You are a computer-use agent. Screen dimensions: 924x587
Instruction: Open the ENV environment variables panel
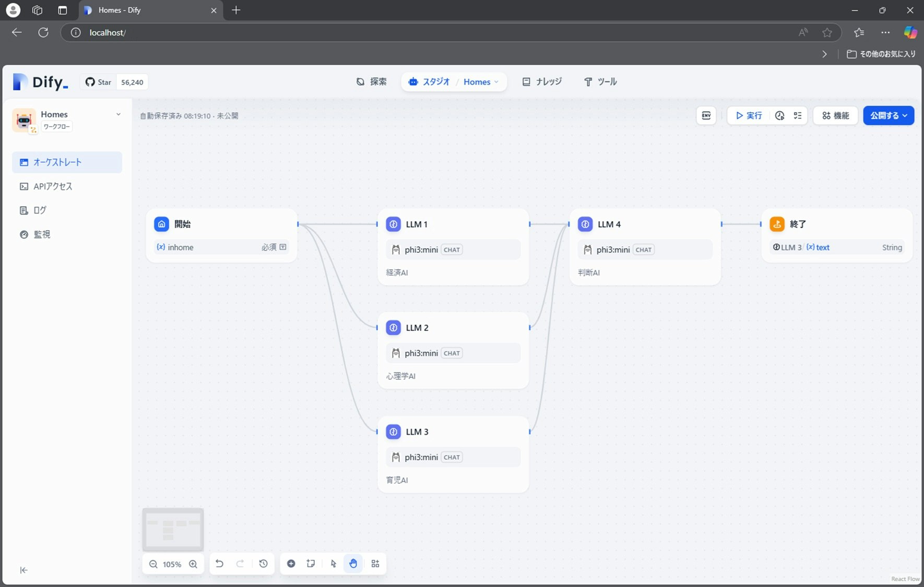706,116
